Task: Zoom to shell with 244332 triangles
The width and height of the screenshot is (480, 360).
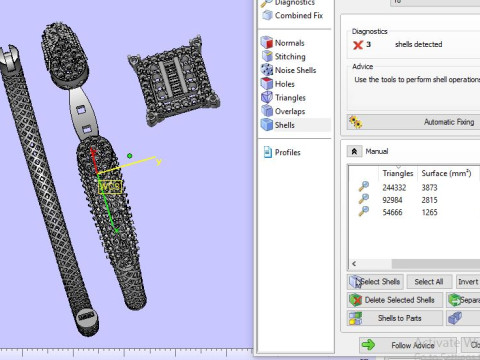Action: point(364,186)
